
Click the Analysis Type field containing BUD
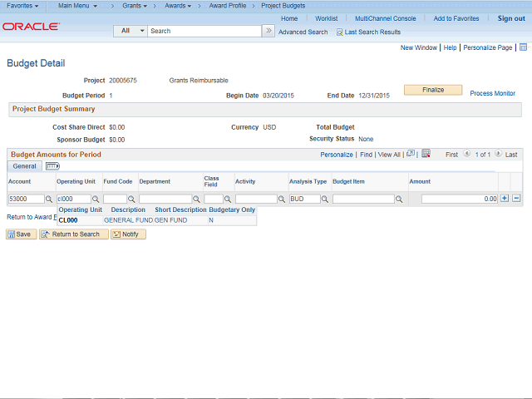[x=305, y=199]
